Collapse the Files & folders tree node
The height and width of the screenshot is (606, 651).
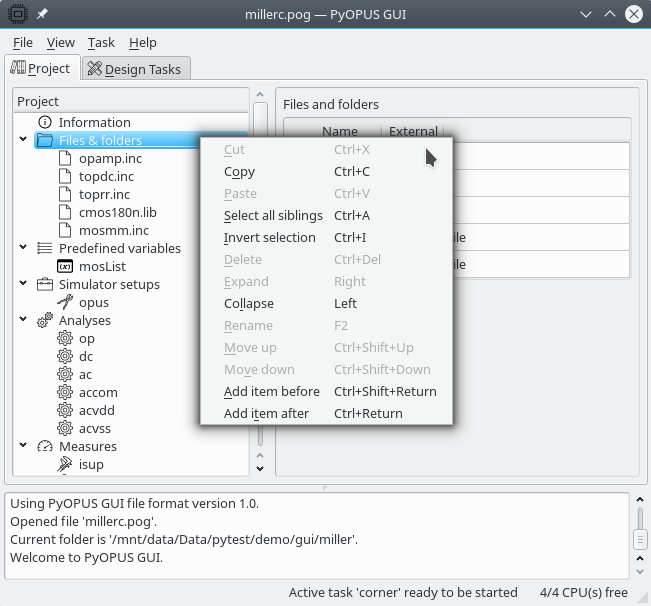[x=23, y=140]
